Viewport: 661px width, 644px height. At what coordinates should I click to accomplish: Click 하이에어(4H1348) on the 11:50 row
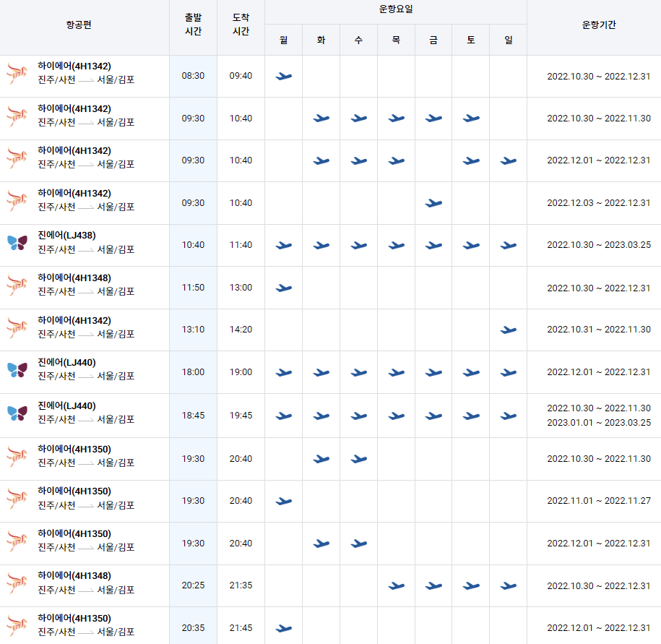[74, 278]
